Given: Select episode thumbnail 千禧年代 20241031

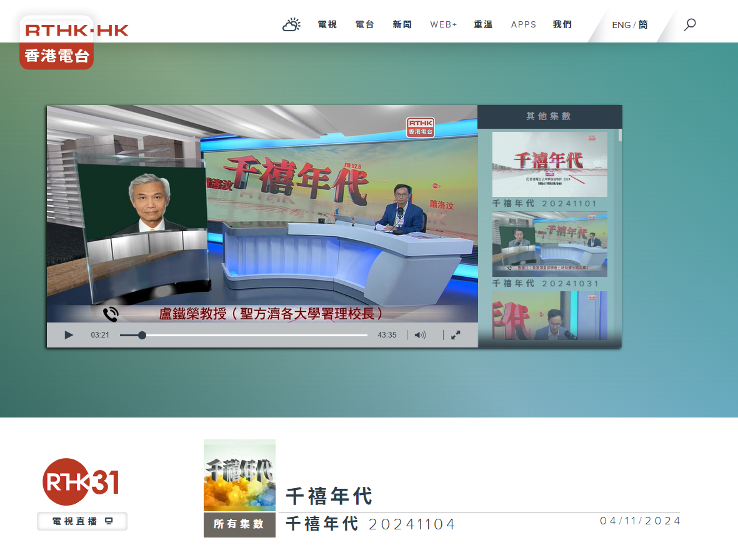Looking at the screenshot, I should point(550,244).
